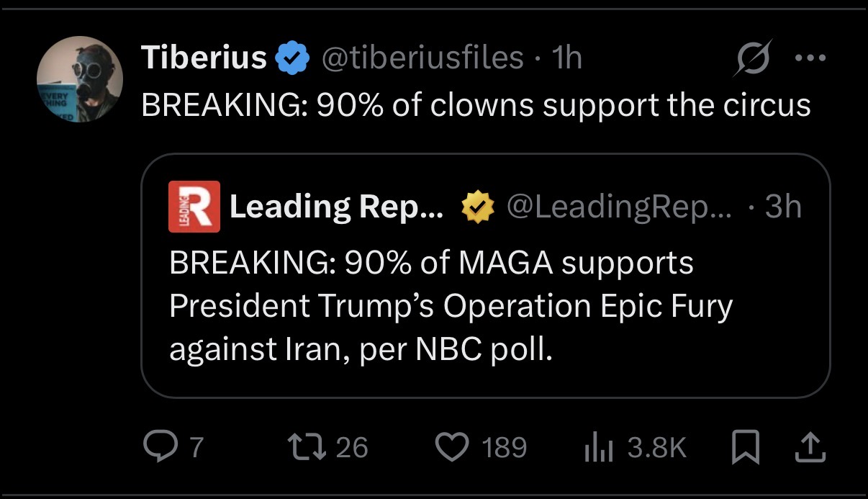Screen dimensions: 868x499
Task: Open the quoted post about Operation Epic Fury
Action: (x=450, y=307)
